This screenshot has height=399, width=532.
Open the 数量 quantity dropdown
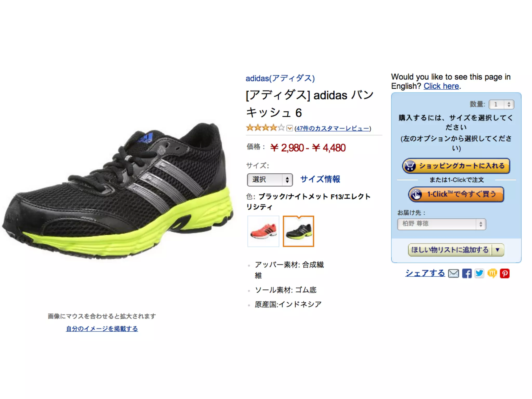pos(501,104)
